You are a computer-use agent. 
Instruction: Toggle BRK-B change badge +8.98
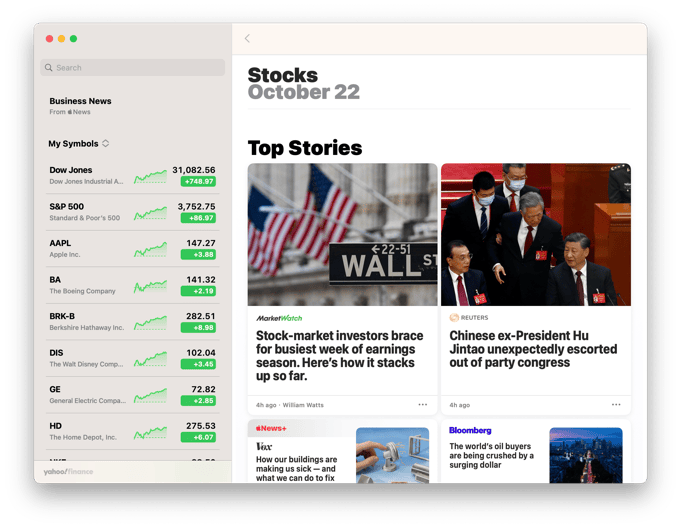point(198,327)
